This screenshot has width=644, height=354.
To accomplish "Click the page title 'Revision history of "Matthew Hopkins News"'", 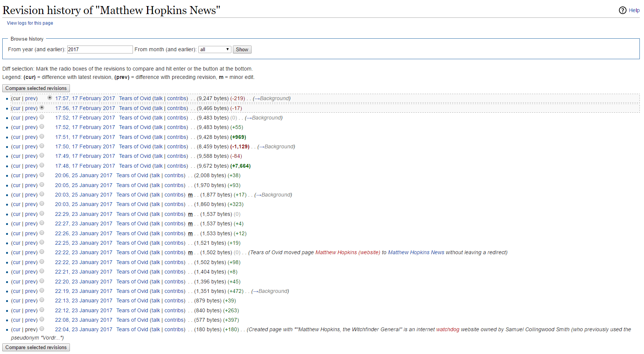I will coord(111,10).
